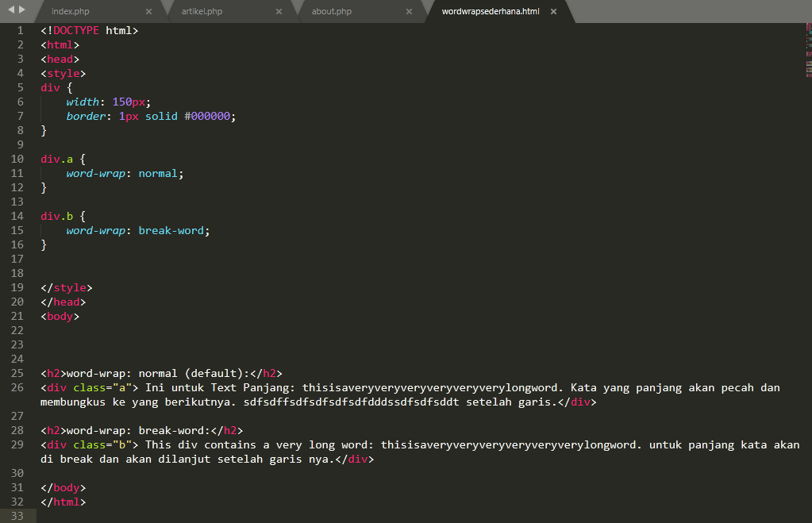The width and height of the screenshot is (812, 523).
Task: Click line number 26 in the gutter
Action: click(17, 387)
